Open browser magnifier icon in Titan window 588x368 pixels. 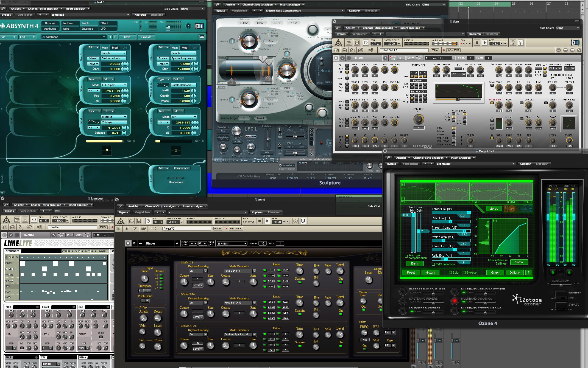[353, 50]
